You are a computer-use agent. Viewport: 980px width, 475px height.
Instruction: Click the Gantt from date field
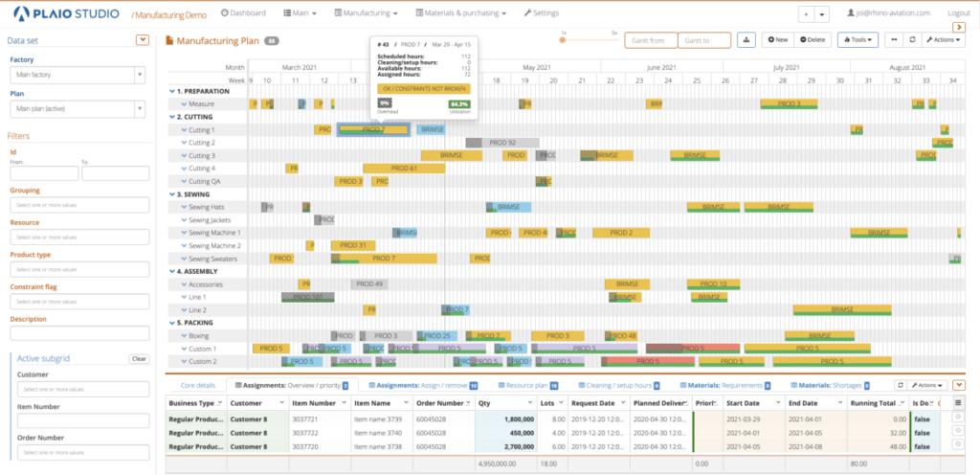[x=650, y=40]
